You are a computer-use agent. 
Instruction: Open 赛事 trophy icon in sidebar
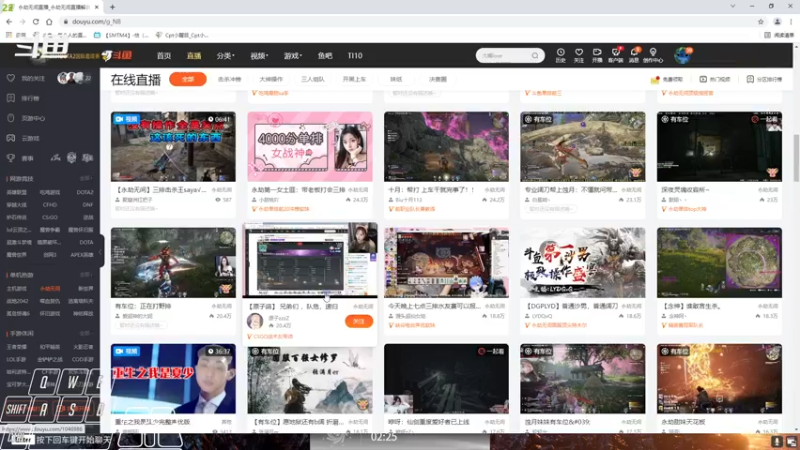click(x=11, y=158)
